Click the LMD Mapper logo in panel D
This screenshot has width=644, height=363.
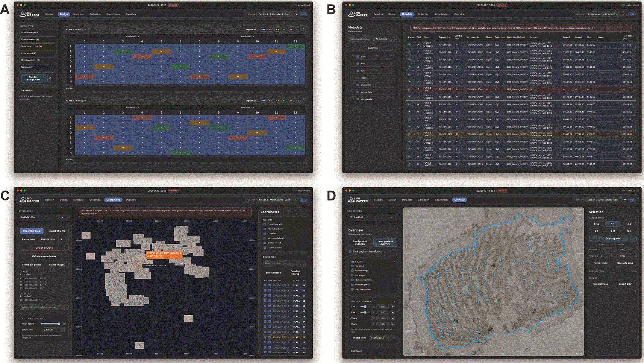358,200
